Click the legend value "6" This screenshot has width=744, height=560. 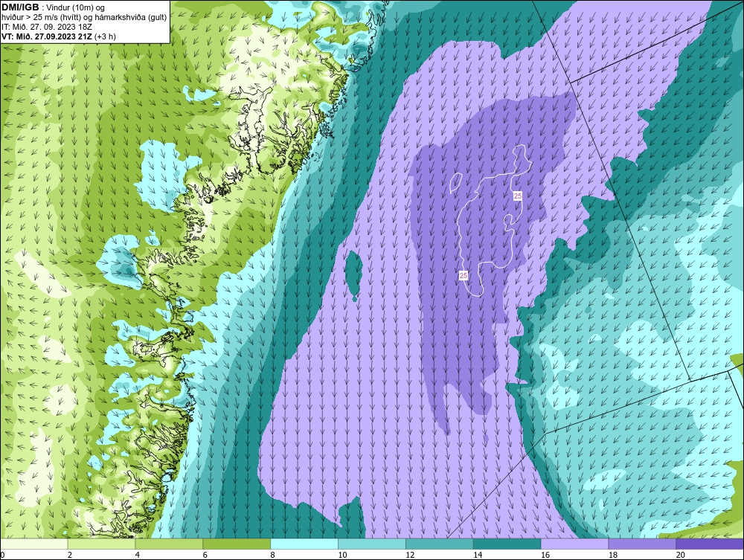(x=205, y=555)
